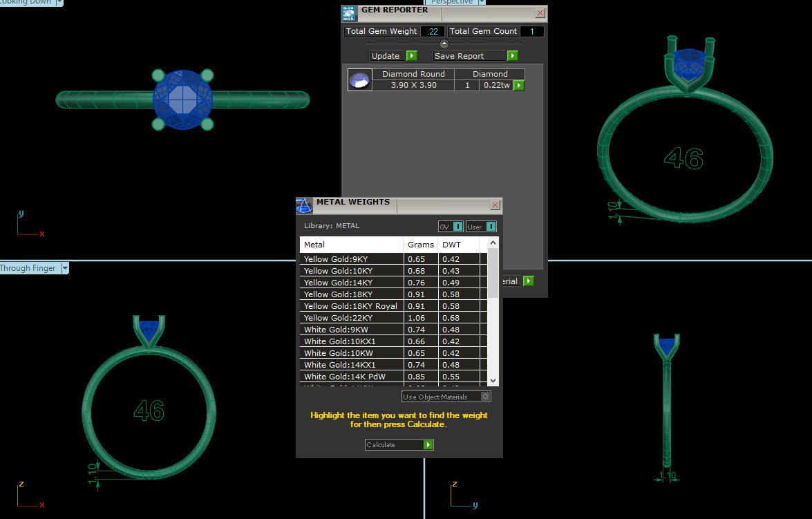Image resolution: width=812 pixels, height=519 pixels.
Task: Click the Gem Reporter panel icon
Action: 350,12
